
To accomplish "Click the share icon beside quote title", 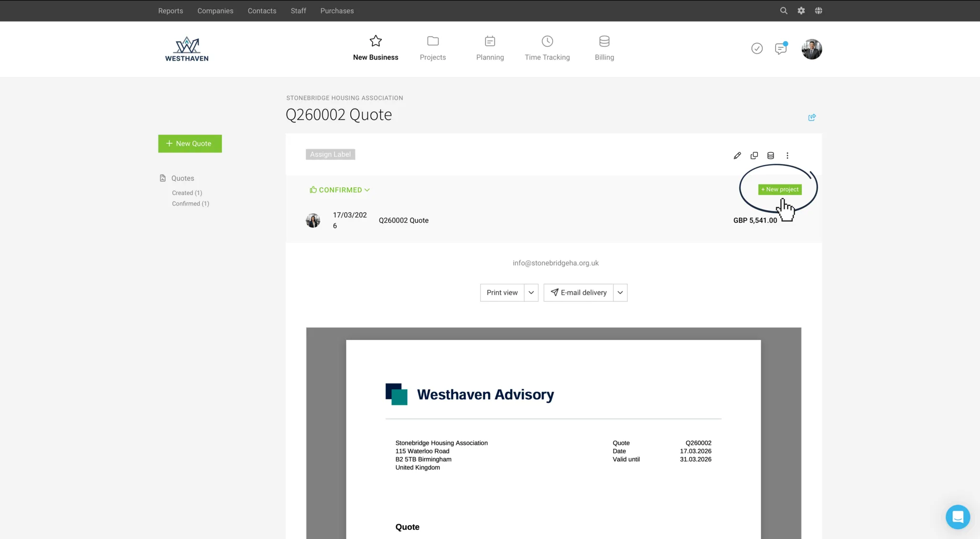I will [x=812, y=118].
